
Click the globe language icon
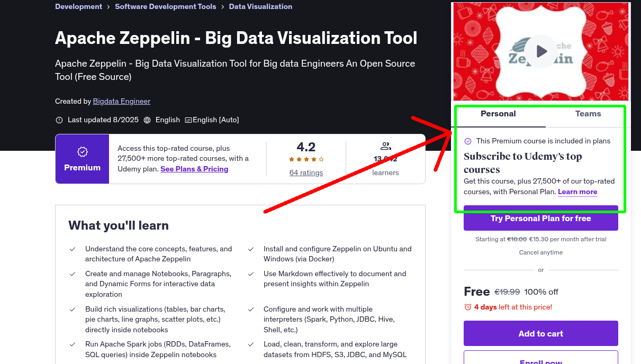(147, 120)
